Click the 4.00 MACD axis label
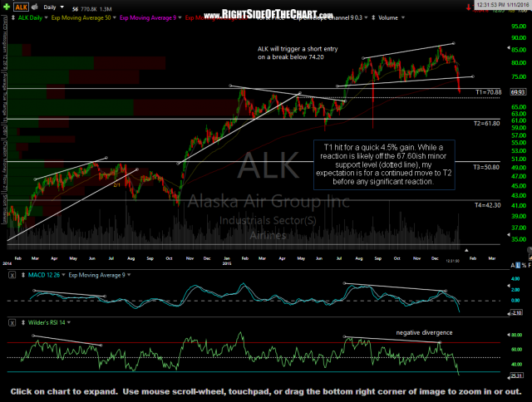 click(515, 279)
